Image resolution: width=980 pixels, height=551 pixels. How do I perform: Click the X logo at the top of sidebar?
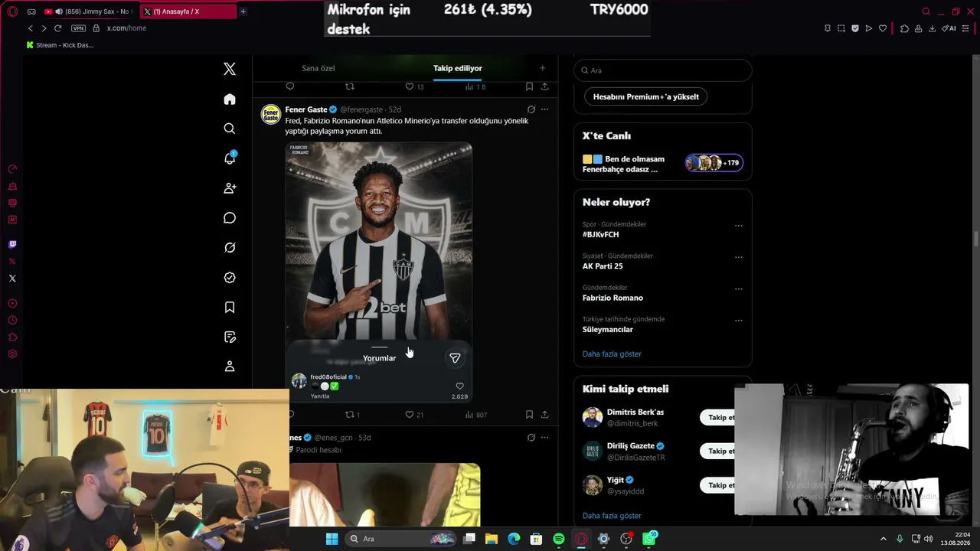(230, 69)
